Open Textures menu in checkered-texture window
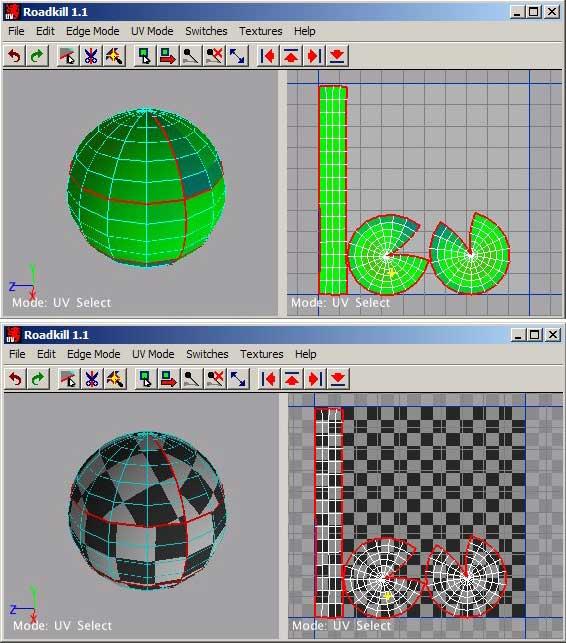 [x=262, y=354]
